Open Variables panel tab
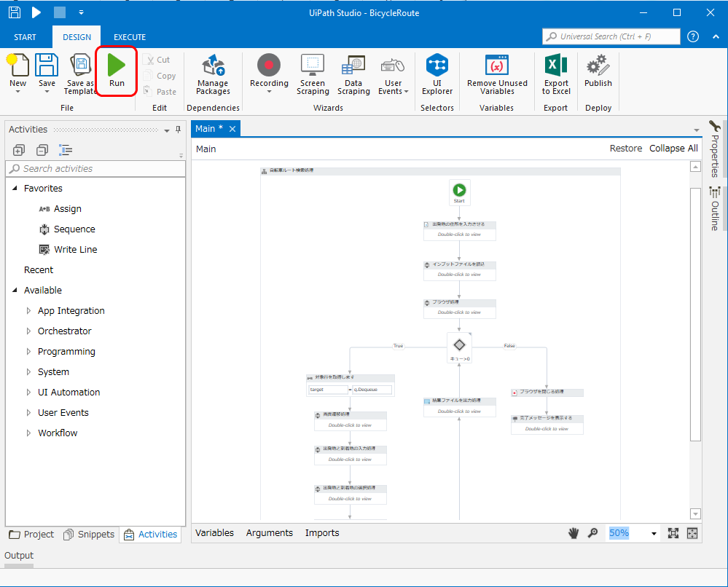This screenshot has height=587, width=728. click(x=214, y=532)
